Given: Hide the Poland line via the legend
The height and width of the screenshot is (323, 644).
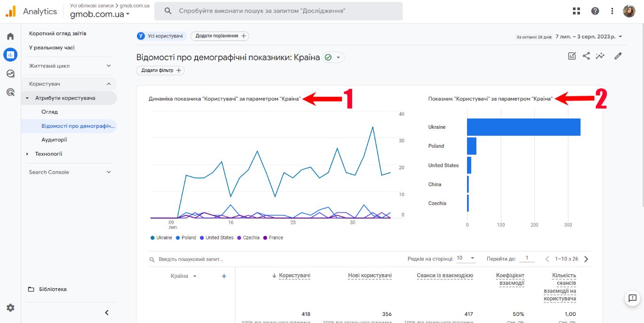Looking at the screenshot, I should point(186,237).
